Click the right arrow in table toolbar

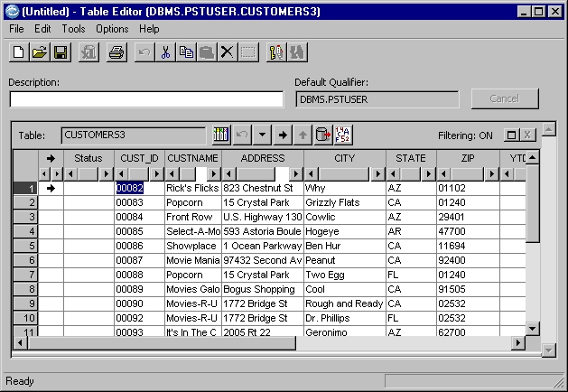click(283, 135)
